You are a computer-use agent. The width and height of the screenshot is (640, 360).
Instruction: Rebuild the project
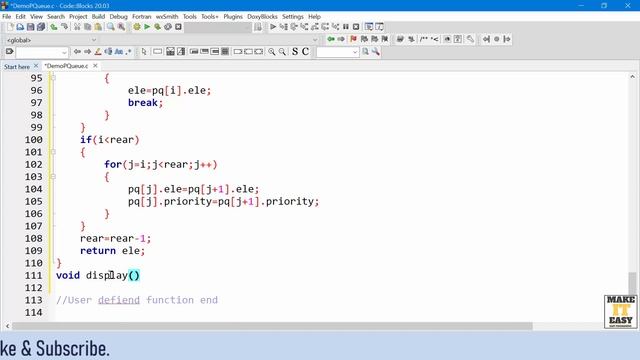(168, 27)
